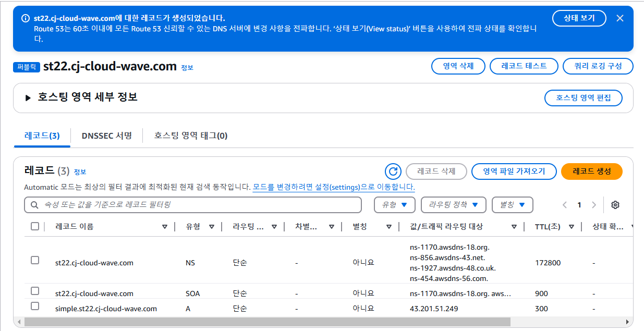The image size is (644, 331).
Task: Click 호스팅 영역 편집 button
Action: (x=584, y=98)
